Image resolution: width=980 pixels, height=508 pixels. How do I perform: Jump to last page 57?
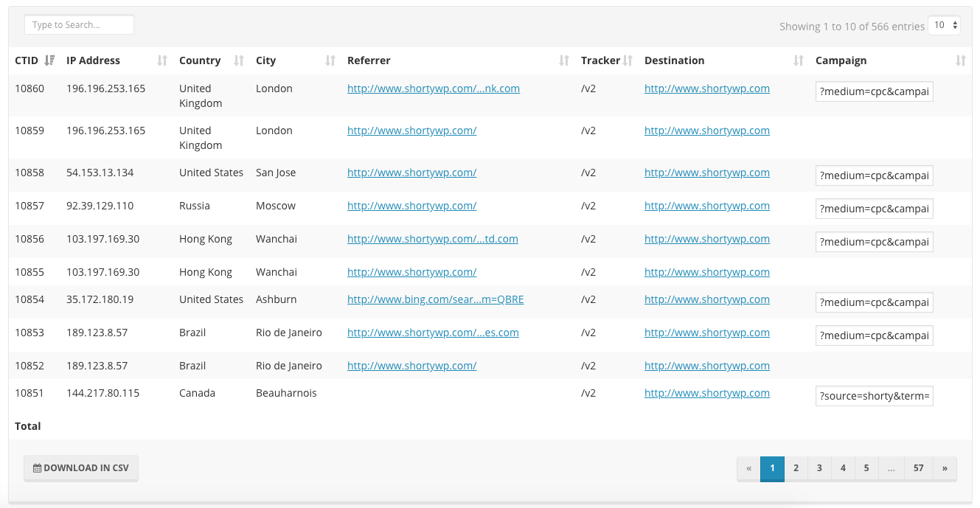918,468
